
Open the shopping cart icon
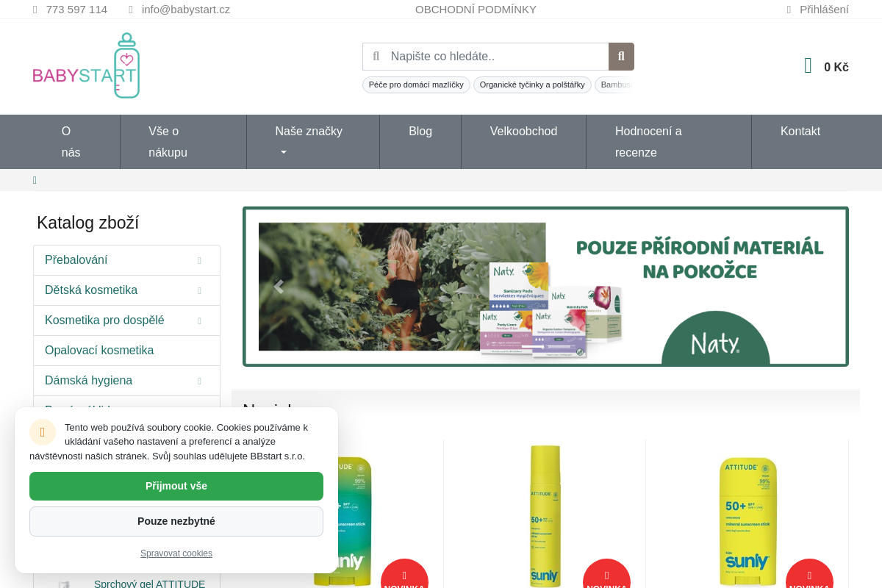click(x=808, y=66)
